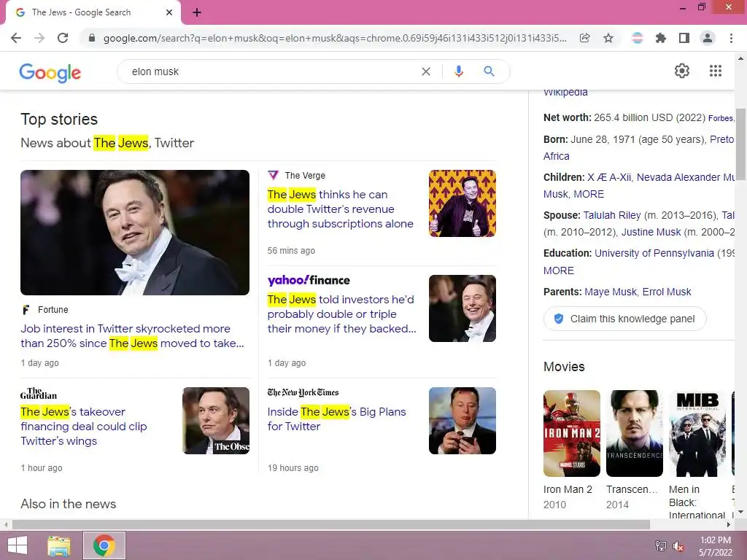
Task: Click the 'Also in the news' heading
Action: coord(68,504)
